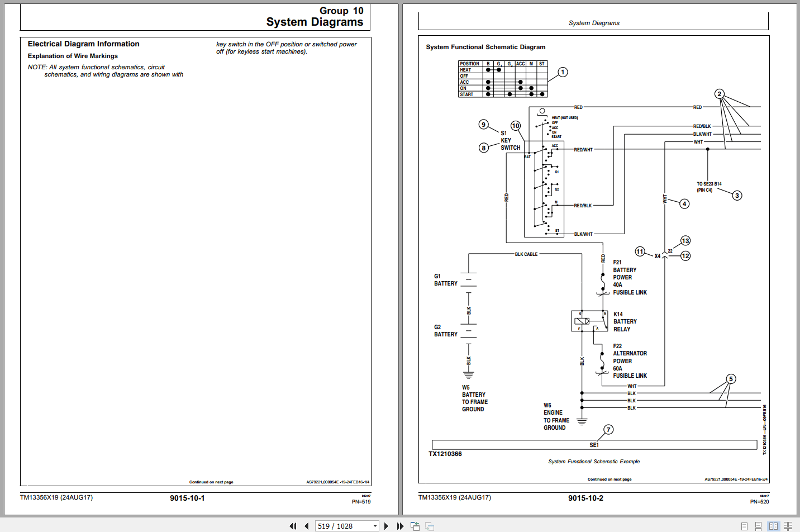This screenshot has width=800, height=532.
Task: Click the 'RED/WHT' wire label at key switch
Action: 583,150
